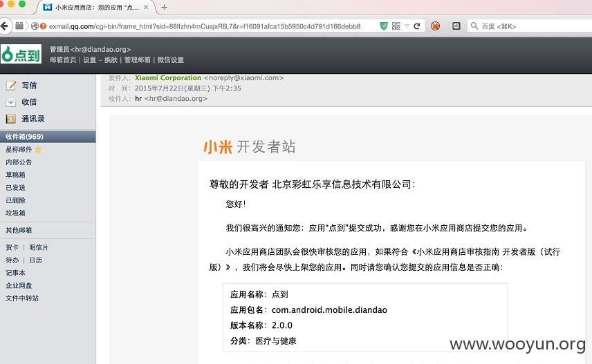The height and width of the screenshot is (364, 592).
Task: Open 已删除 deleted folder
Action: tap(15, 200)
